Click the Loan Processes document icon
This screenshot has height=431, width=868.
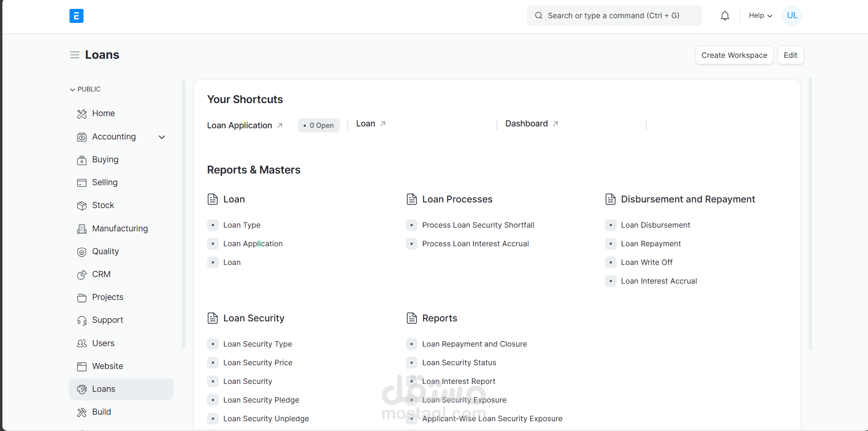(x=412, y=199)
